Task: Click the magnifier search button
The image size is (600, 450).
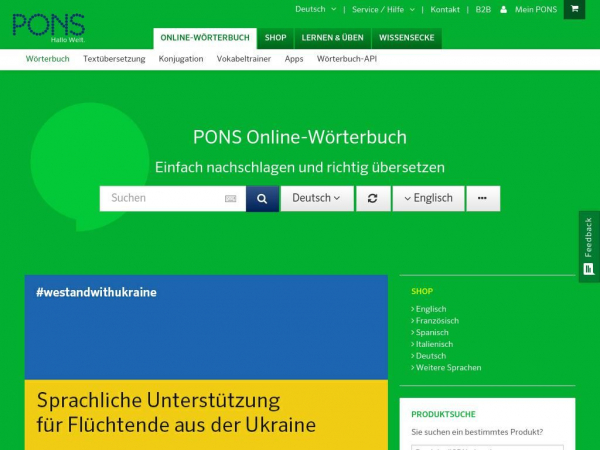Action: (x=262, y=199)
